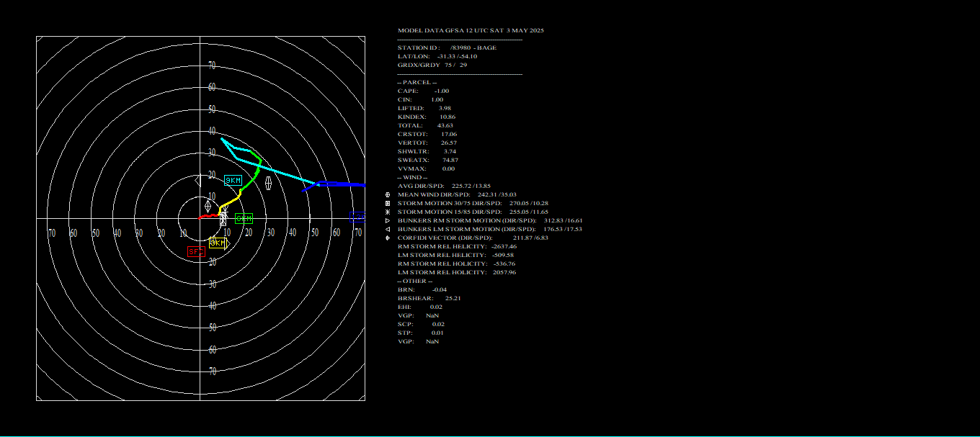Click the VVMAX value 0.00
980x437 pixels.
(x=448, y=168)
